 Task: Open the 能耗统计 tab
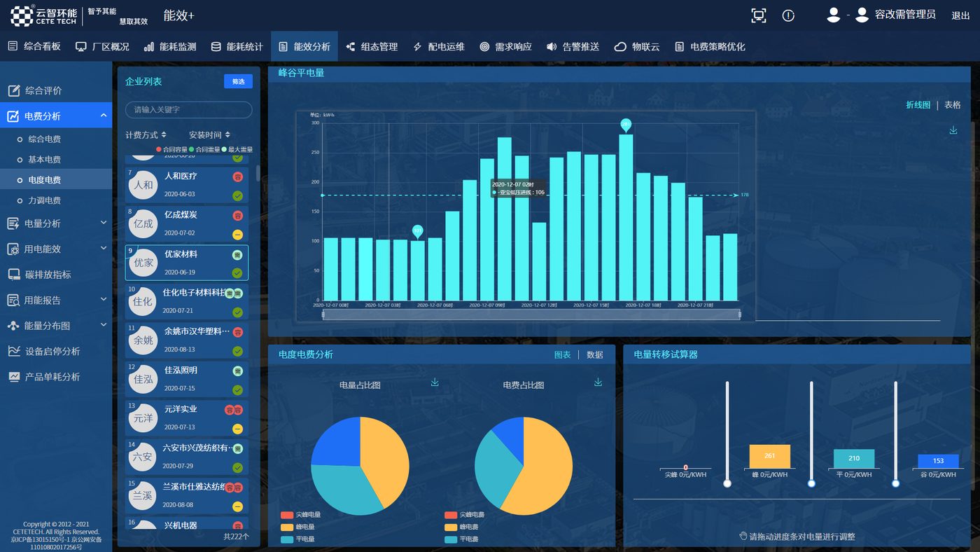click(237, 47)
